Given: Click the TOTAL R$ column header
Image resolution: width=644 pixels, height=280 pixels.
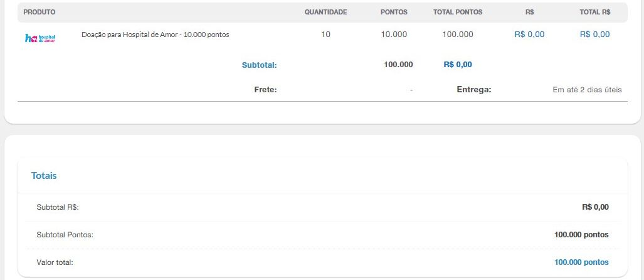Looking at the screenshot, I should [594, 13].
